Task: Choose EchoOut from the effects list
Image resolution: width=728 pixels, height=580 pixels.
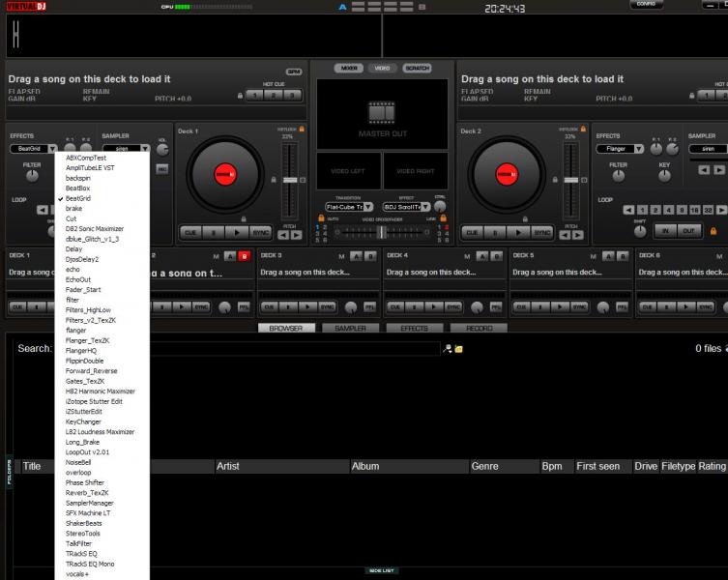Action: [78, 279]
